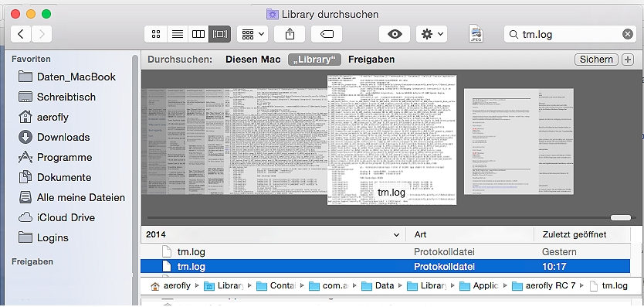Sort by the Art column
This screenshot has width=644, height=307.
coord(469,234)
